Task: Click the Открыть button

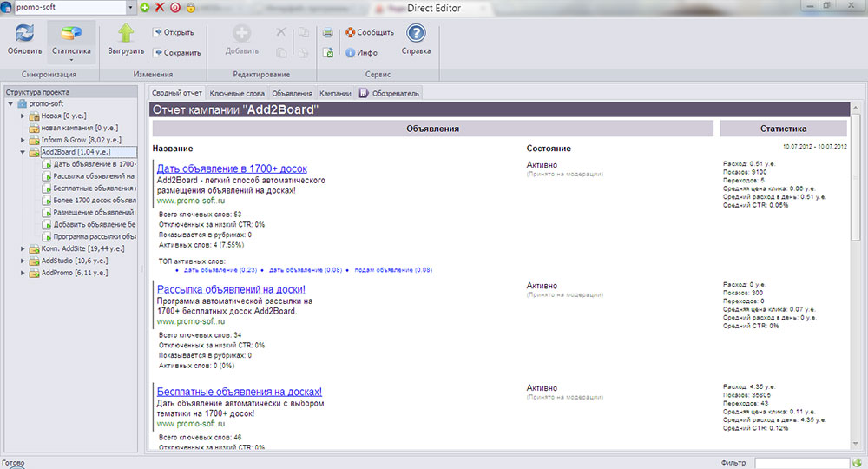Action: (174, 32)
